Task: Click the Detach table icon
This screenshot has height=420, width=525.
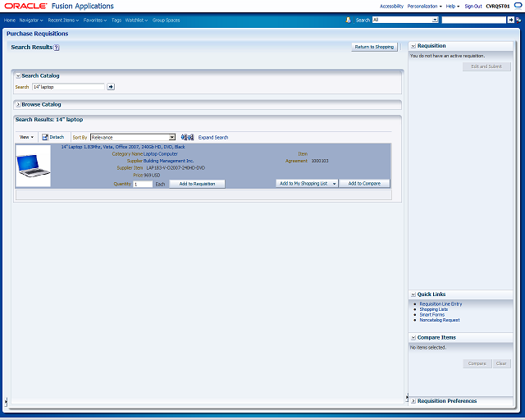Action: 45,137
